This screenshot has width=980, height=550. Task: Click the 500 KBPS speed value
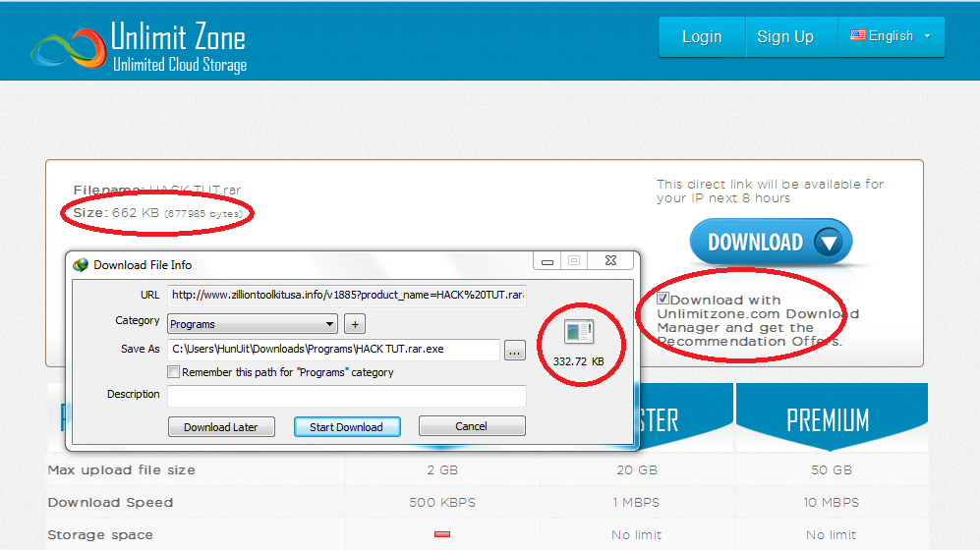coord(442,503)
